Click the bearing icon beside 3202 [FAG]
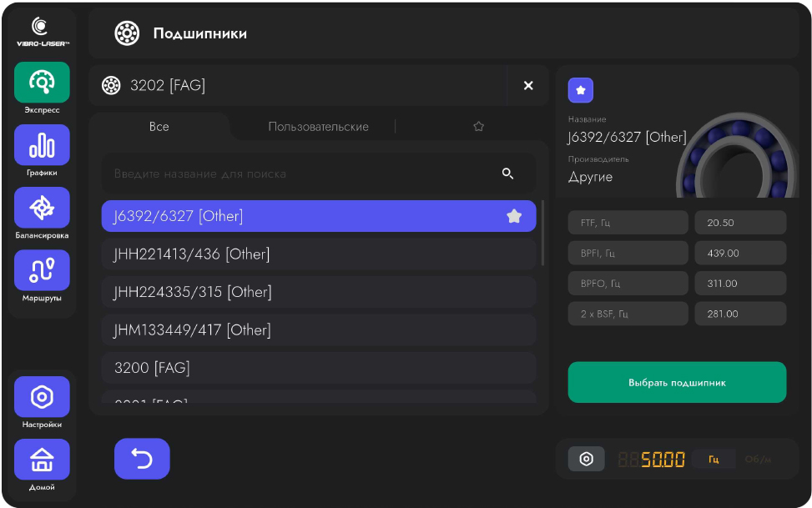Image resolution: width=812 pixels, height=508 pixels. pyautogui.click(x=111, y=85)
